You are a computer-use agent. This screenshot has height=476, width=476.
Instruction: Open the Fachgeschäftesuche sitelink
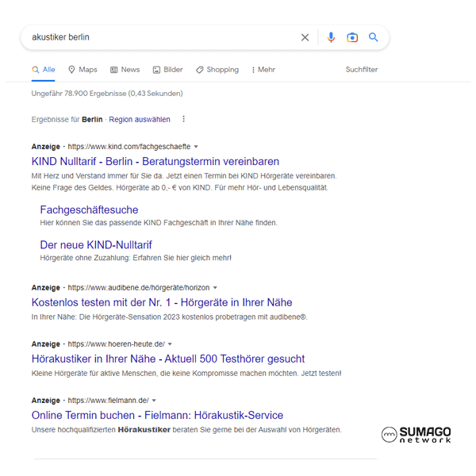click(89, 209)
